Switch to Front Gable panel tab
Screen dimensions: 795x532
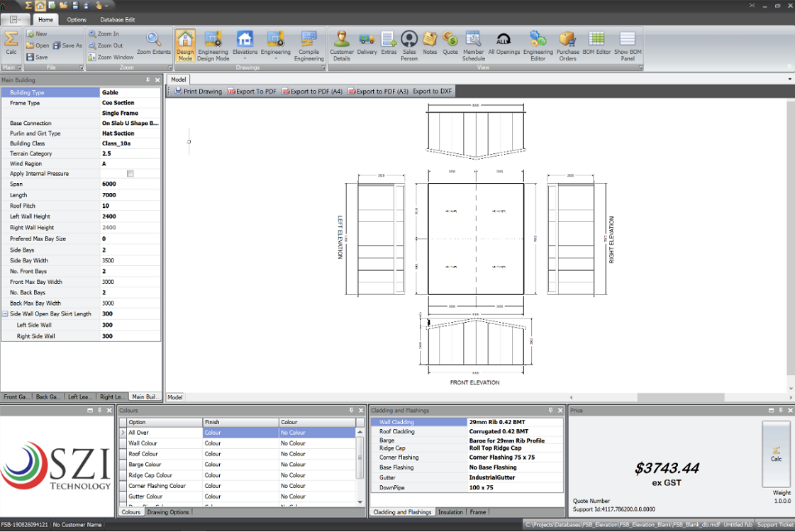pos(16,397)
